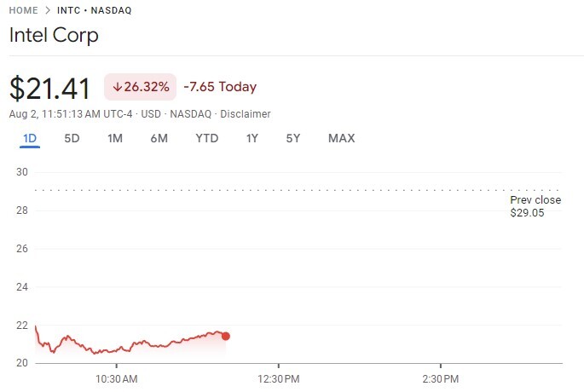Click the 26.32% change badge
The height and width of the screenshot is (392, 584).
click(x=141, y=87)
